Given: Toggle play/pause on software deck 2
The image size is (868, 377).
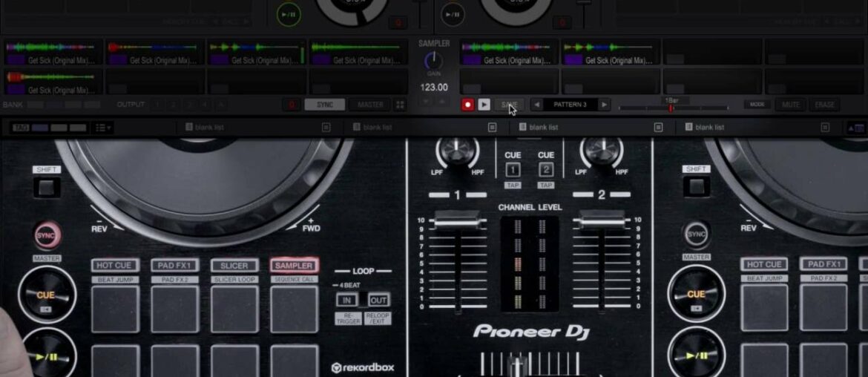Looking at the screenshot, I should click(453, 14).
